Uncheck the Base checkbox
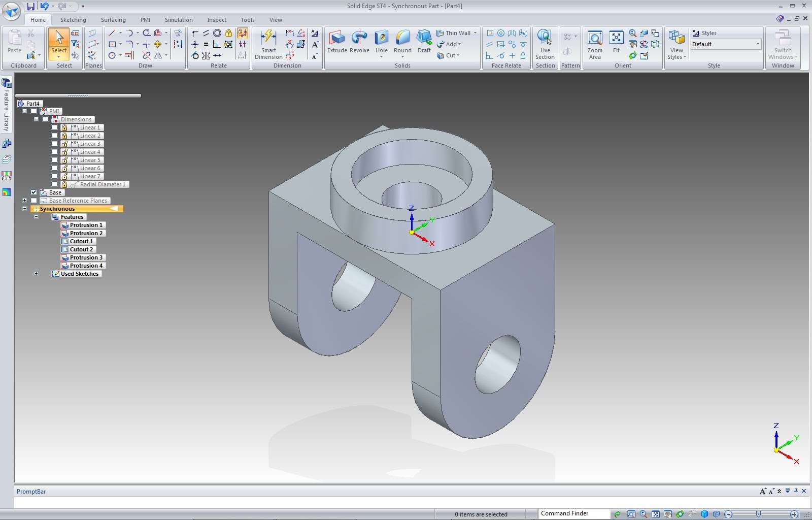The height and width of the screenshot is (520, 812). point(34,192)
